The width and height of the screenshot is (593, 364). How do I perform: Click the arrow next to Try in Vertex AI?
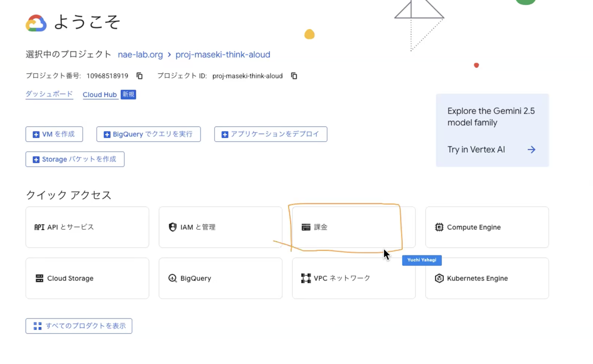[x=531, y=150]
